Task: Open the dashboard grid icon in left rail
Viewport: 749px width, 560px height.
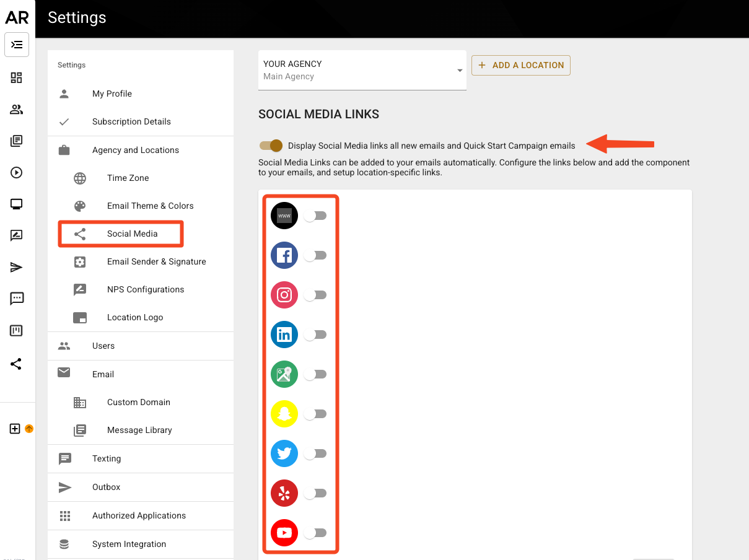Action: click(x=17, y=77)
